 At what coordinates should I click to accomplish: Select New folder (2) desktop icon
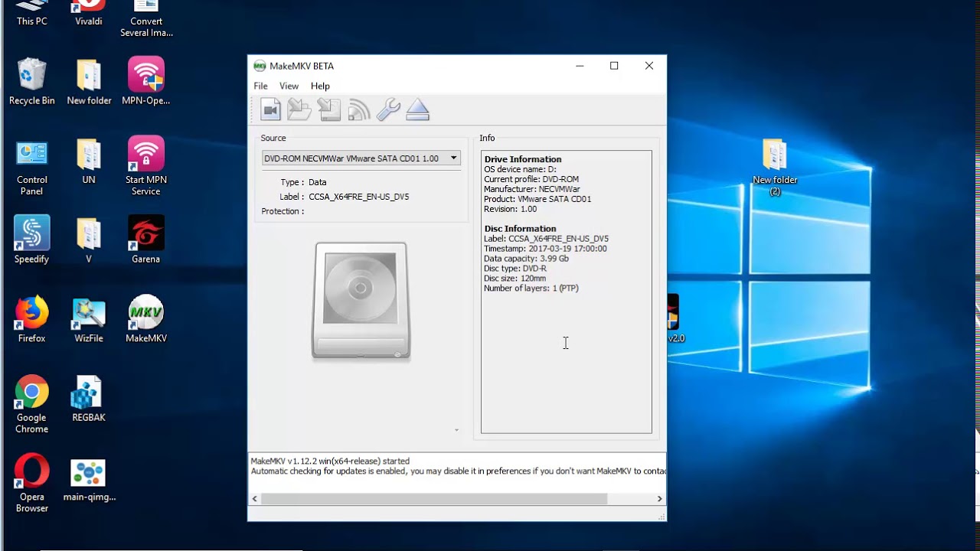click(x=775, y=167)
